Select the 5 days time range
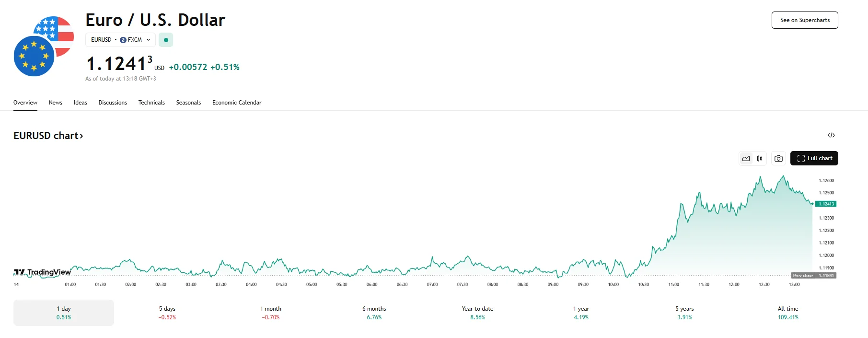 (x=167, y=313)
